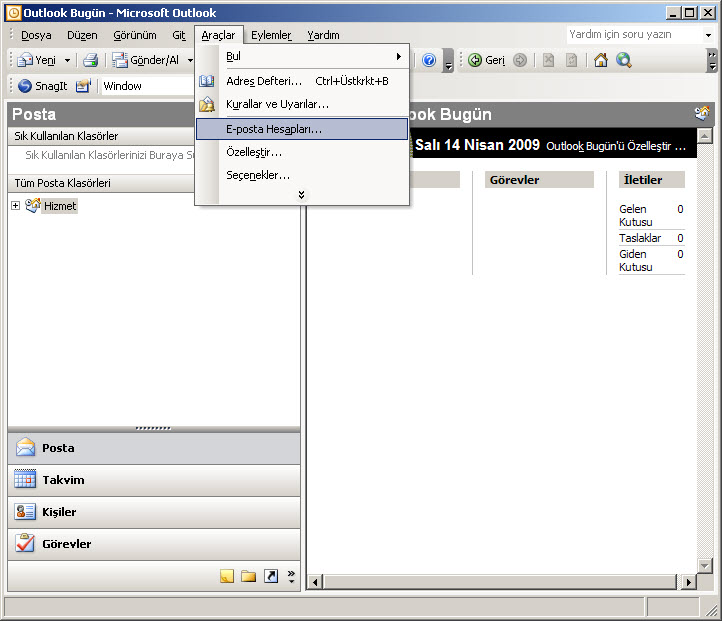Switch to Takvim navigation button
The height and width of the screenshot is (621, 722).
click(154, 480)
